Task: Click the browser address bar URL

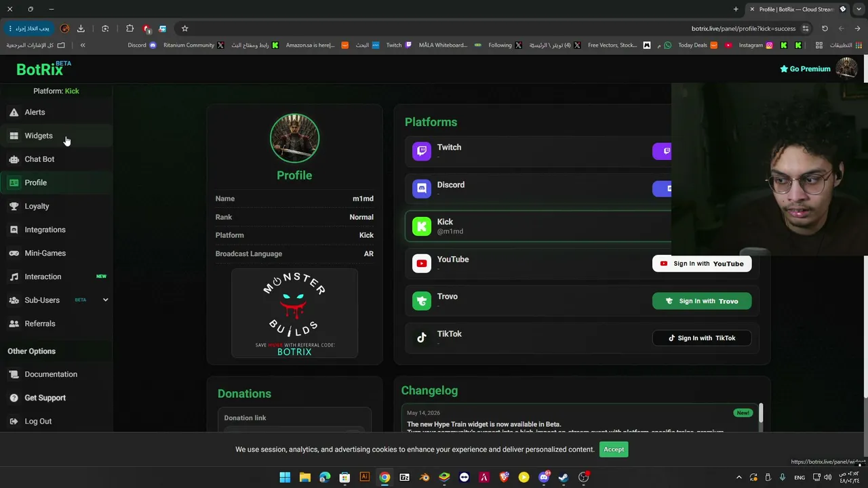Action: (x=743, y=28)
